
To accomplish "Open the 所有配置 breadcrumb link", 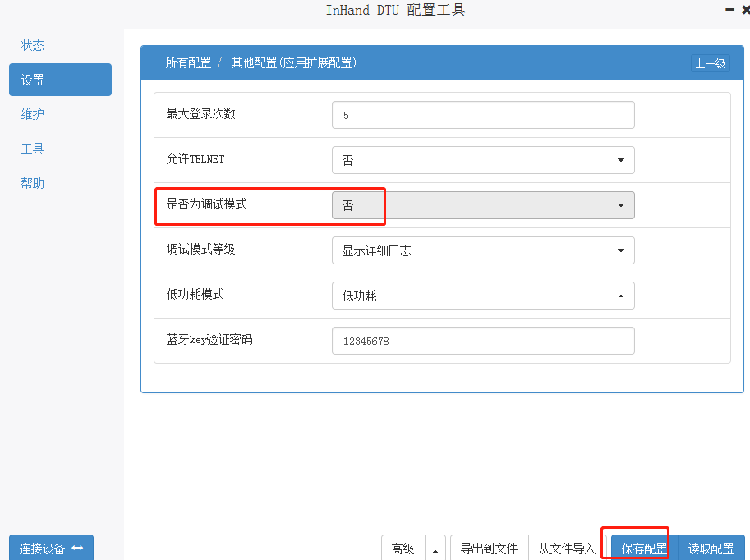I will [x=180, y=63].
